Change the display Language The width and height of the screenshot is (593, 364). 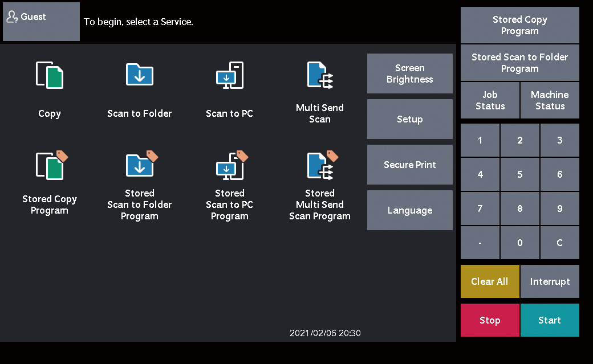(409, 210)
